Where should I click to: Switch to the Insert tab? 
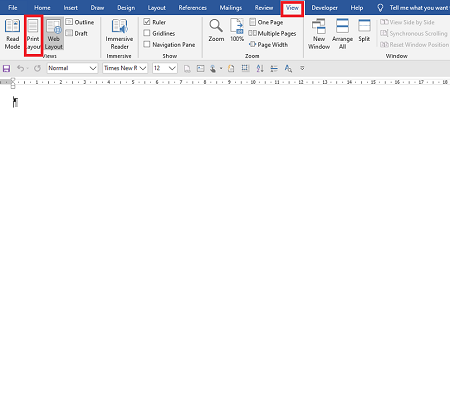[71, 8]
